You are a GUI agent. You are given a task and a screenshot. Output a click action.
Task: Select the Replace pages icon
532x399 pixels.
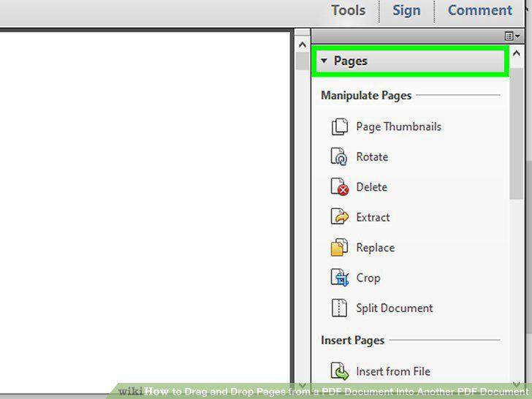click(x=339, y=247)
